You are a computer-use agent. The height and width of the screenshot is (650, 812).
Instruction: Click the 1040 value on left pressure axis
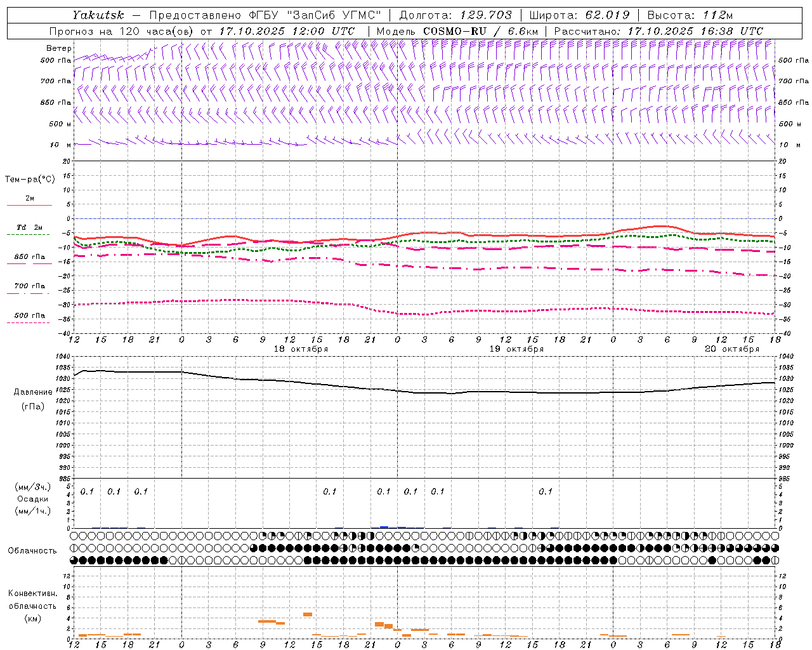64,357
